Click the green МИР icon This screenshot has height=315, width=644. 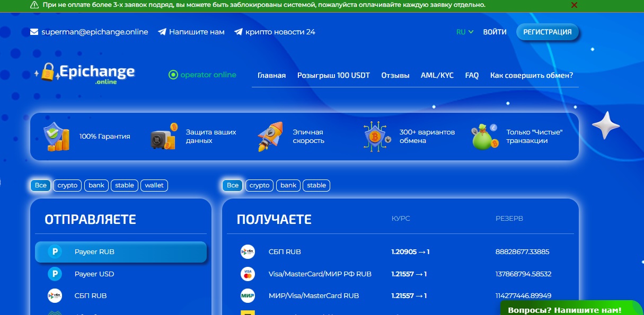[248, 296]
